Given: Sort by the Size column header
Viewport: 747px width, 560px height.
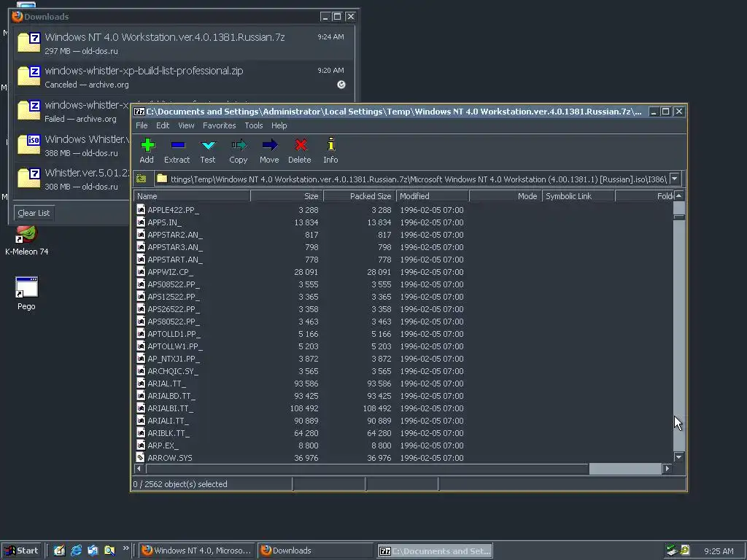Looking at the screenshot, I should coord(287,196).
